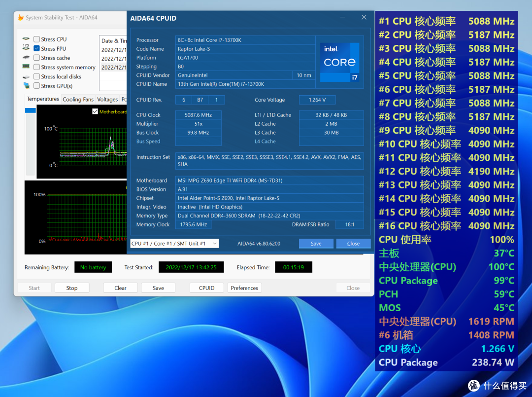
Task: Click the MOS 45°C overlay row
Action: click(x=446, y=308)
